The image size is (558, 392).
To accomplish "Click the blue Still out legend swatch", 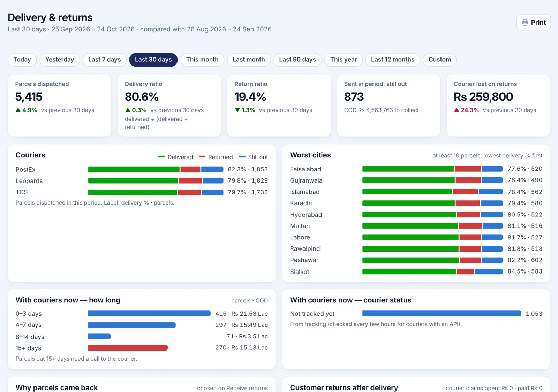I will pyautogui.click(x=242, y=157).
